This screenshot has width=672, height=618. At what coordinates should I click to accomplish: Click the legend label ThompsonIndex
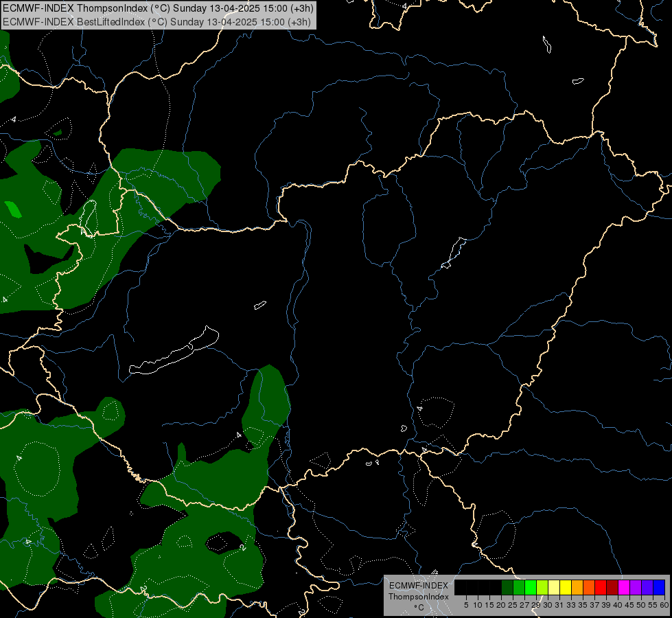click(x=419, y=597)
